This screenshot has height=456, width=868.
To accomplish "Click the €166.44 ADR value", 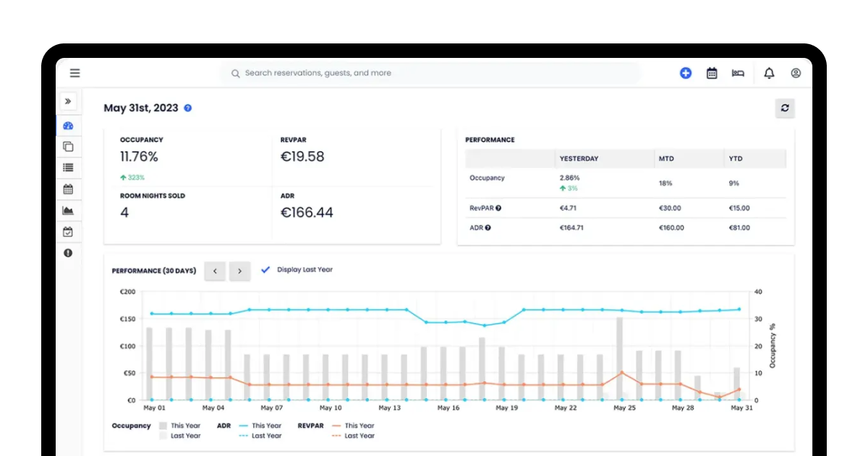I will coord(307,212).
